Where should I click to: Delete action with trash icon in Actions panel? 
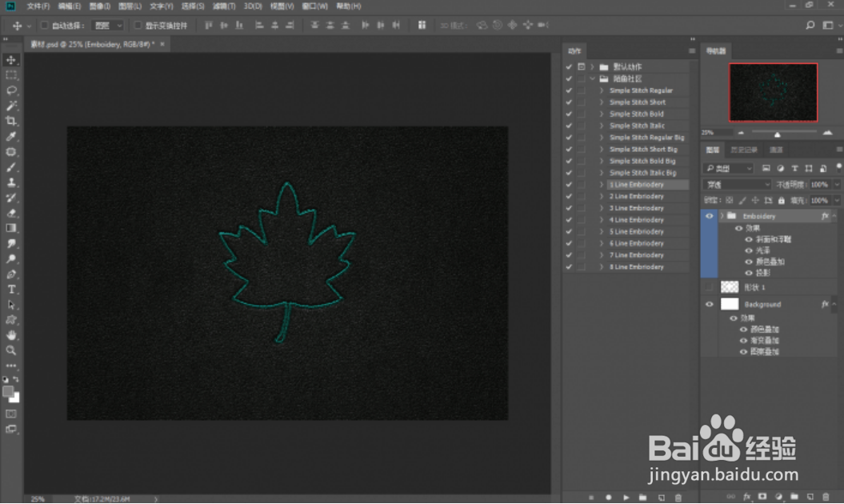click(678, 498)
